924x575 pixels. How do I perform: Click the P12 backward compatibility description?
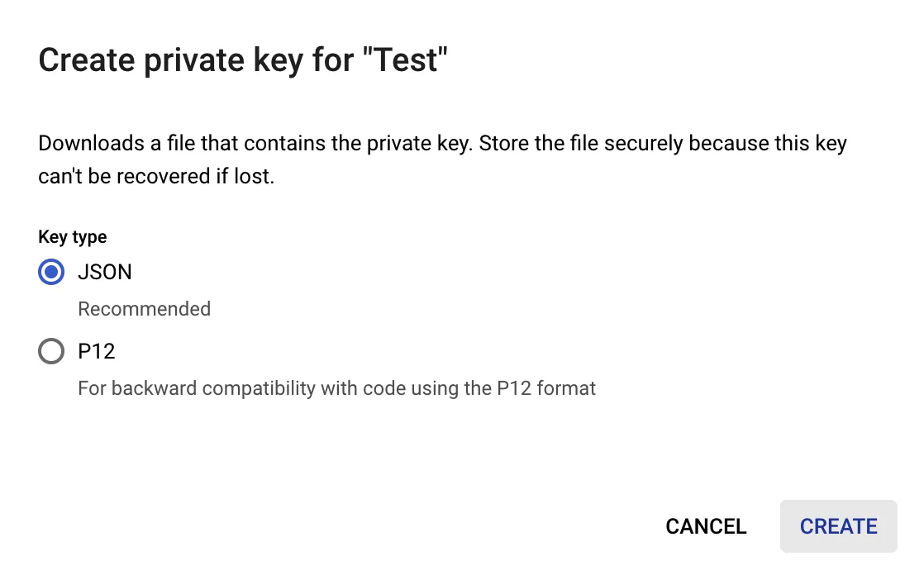336,388
